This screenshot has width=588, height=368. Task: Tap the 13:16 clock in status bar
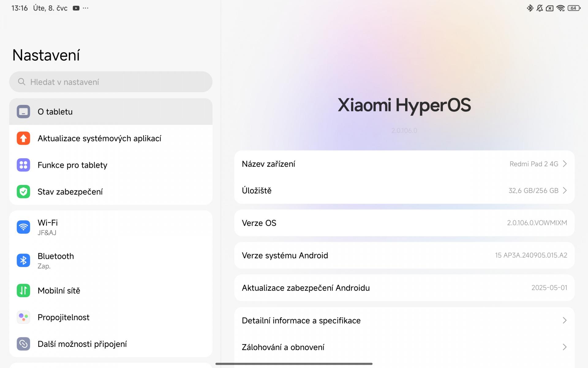point(20,8)
